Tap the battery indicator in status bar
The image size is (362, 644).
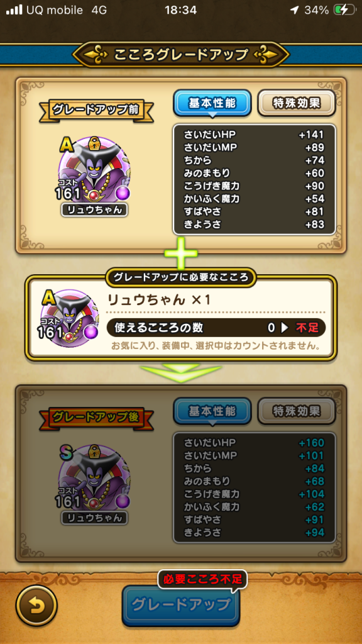point(344,10)
